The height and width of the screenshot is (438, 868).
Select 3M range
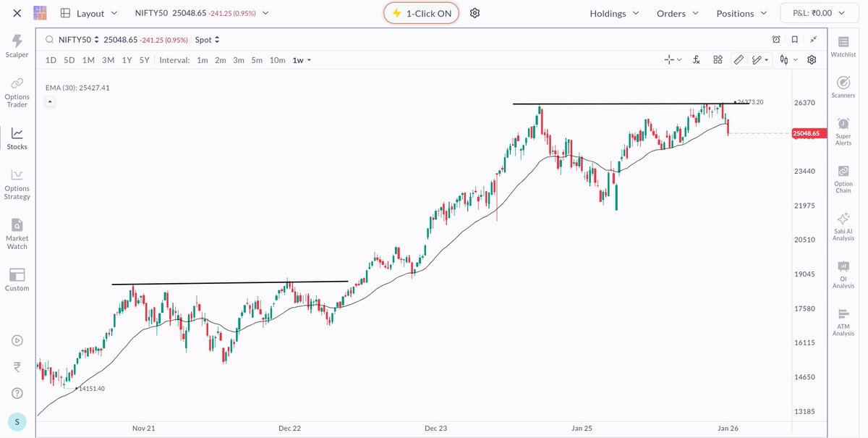point(108,60)
